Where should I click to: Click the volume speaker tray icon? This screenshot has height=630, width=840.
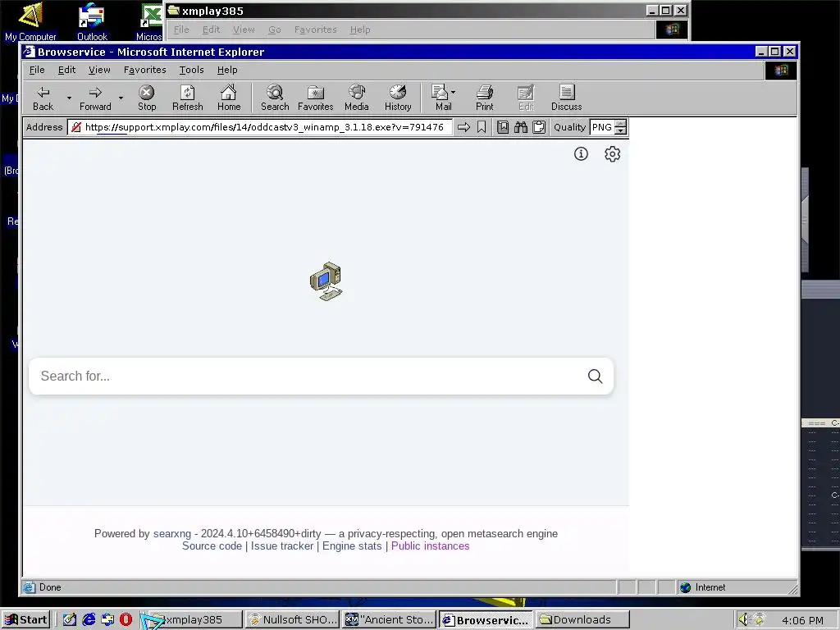[x=743, y=620]
